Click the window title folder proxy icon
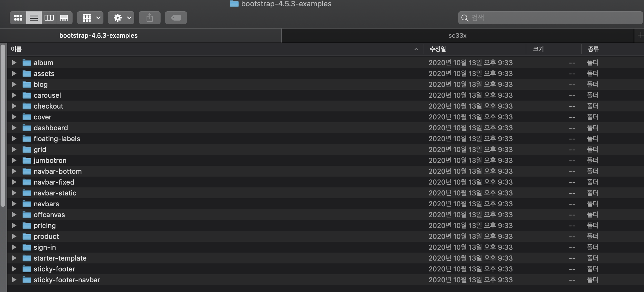The height and width of the screenshot is (292, 644). tap(234, 3)
